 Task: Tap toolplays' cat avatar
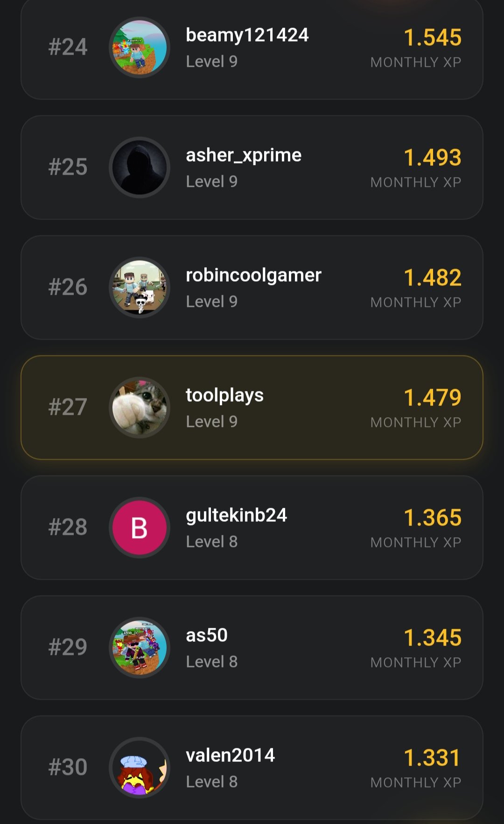pos(139,408)
